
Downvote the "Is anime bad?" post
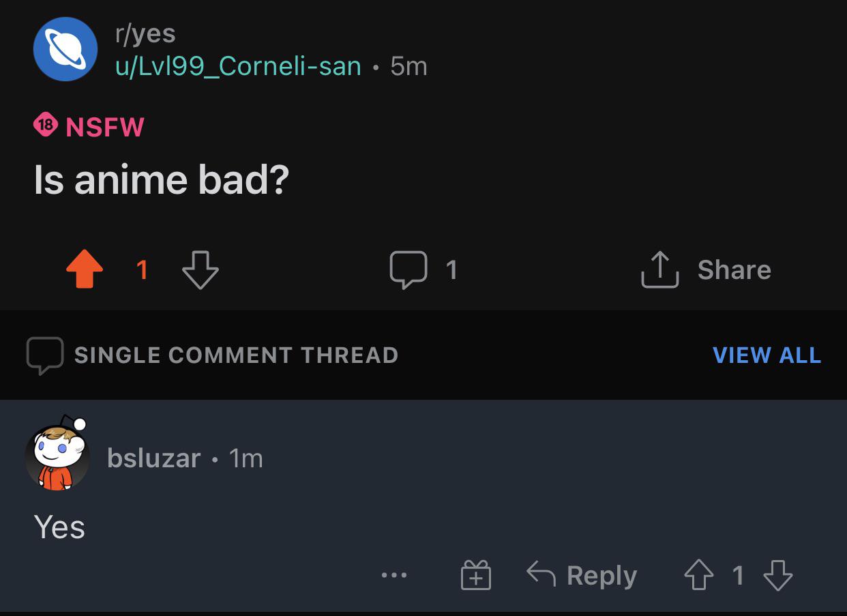point(200,270)
